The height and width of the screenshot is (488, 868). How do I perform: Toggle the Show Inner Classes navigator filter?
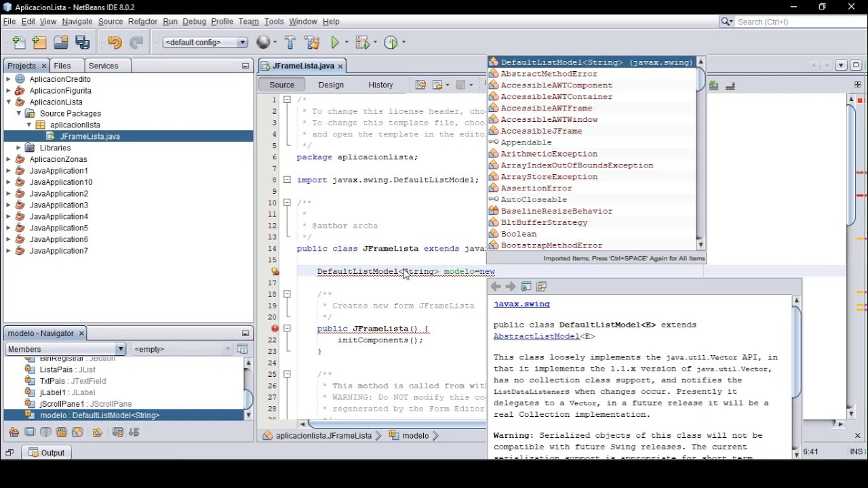(77, 432)
